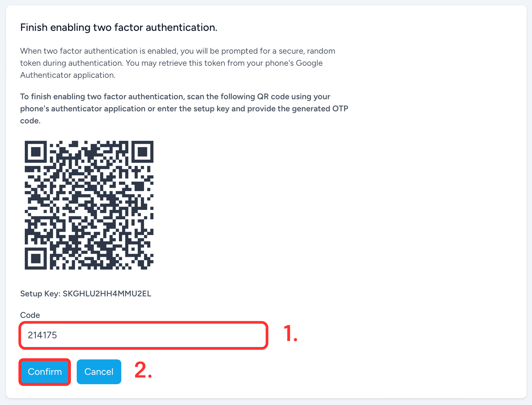
Task: Click the "Authenticator application." text line
Action: click(68, 75)
